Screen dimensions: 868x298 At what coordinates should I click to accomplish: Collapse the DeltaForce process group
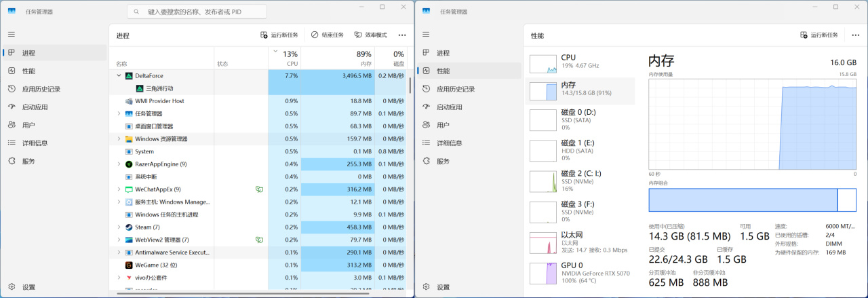click(x=119, y=76)
